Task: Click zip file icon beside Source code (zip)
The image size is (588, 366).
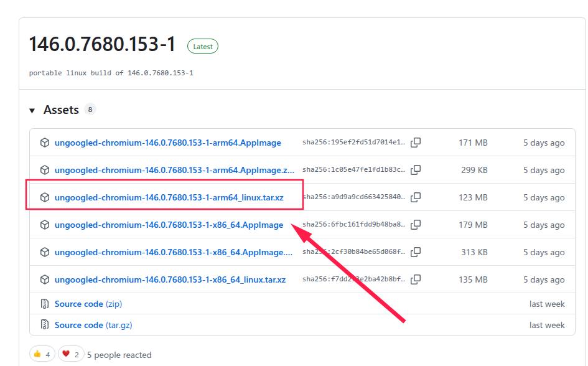Action: point(45,304)
